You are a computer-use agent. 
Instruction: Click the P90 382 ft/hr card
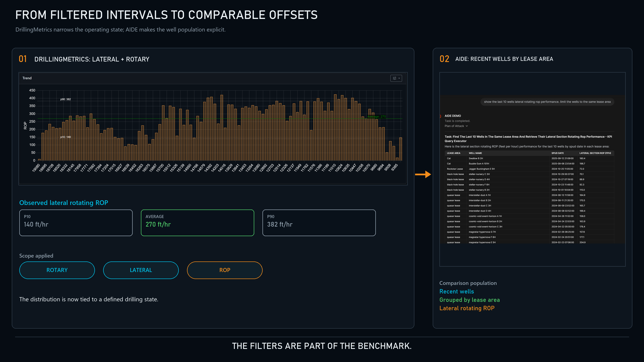coord(319,223)
